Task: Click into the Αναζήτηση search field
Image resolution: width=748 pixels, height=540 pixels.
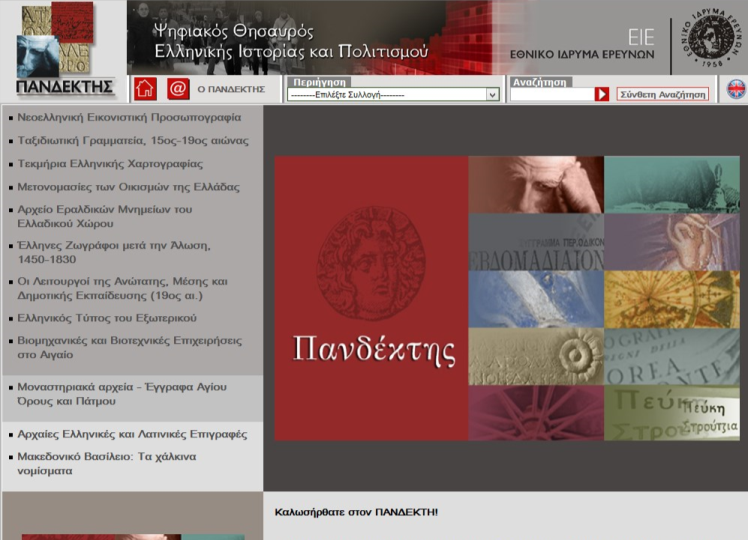Action: tap(551, 95)
